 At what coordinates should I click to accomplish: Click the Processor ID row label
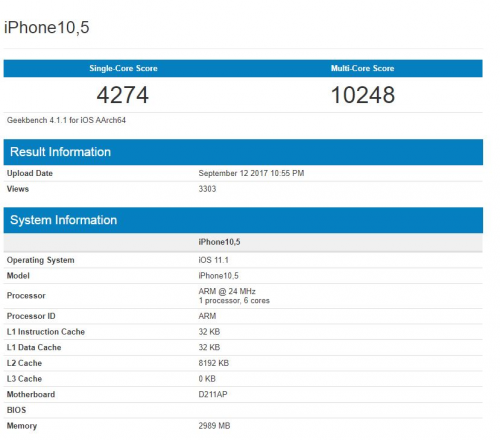click(x=31, y=316)
